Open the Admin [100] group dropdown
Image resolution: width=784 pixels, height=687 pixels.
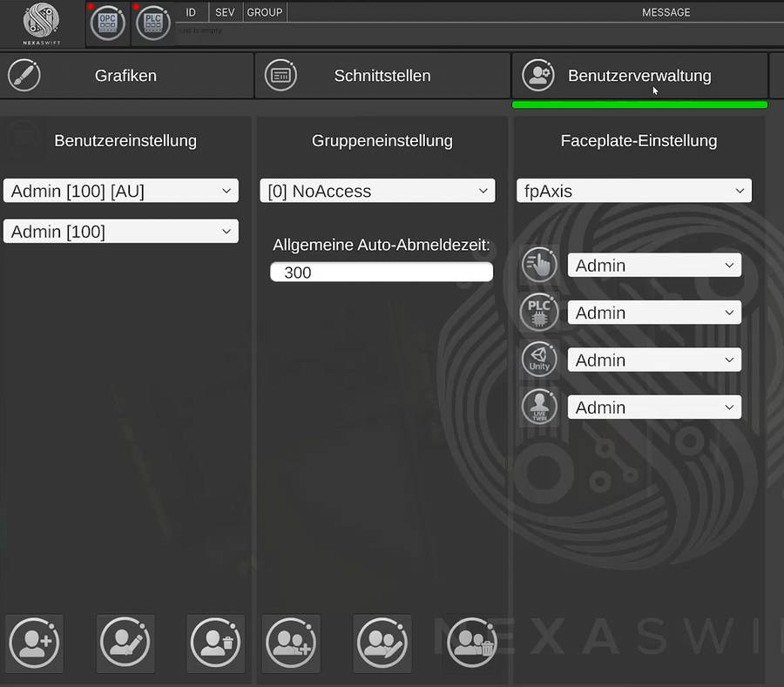pos(120,232)
